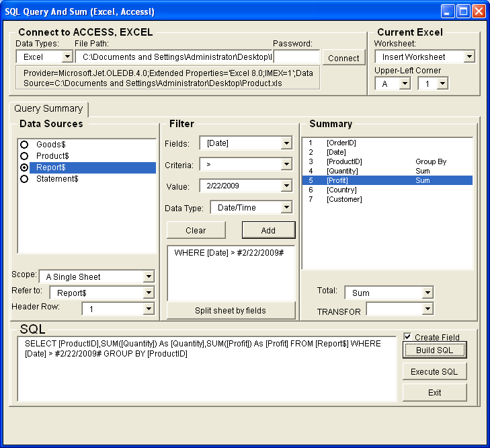Run the query with Execute SQL
Screen dimensions: 490x448
(434, 372)
